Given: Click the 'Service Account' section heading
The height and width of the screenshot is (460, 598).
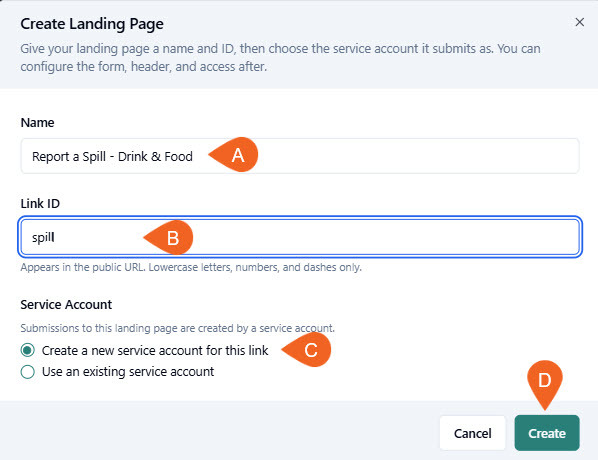Looking at the screenshot, I should pos(66,304).
